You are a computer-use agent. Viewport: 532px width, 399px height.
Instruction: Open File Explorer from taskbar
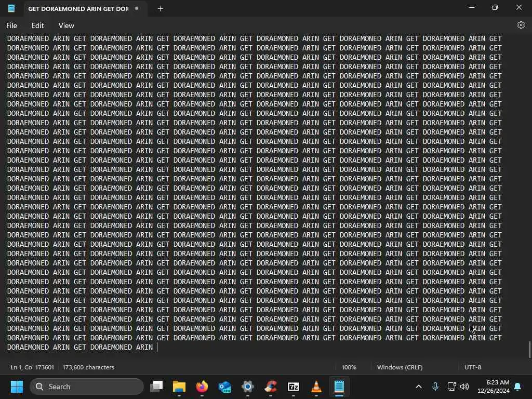(179, 387)
